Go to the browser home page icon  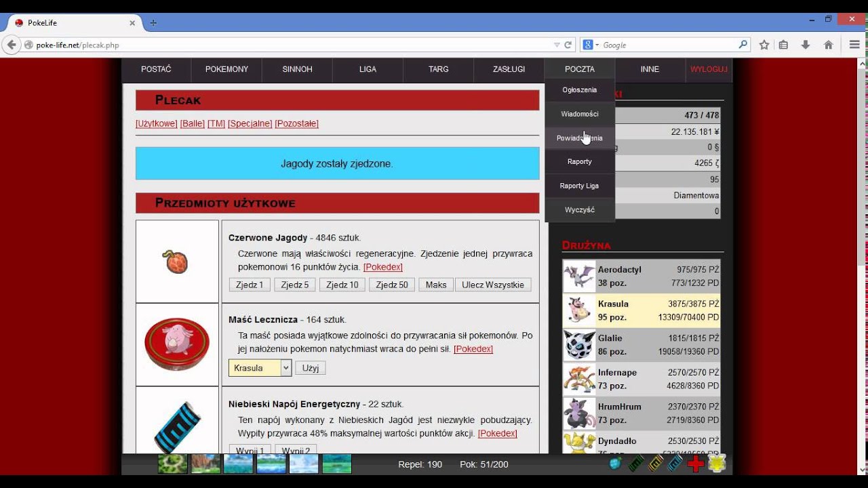click(828, 45)
